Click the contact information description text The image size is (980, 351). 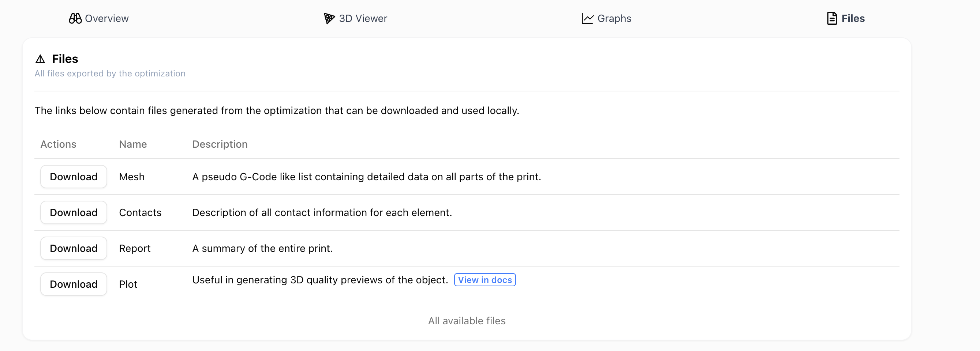[x=322, y=212]
